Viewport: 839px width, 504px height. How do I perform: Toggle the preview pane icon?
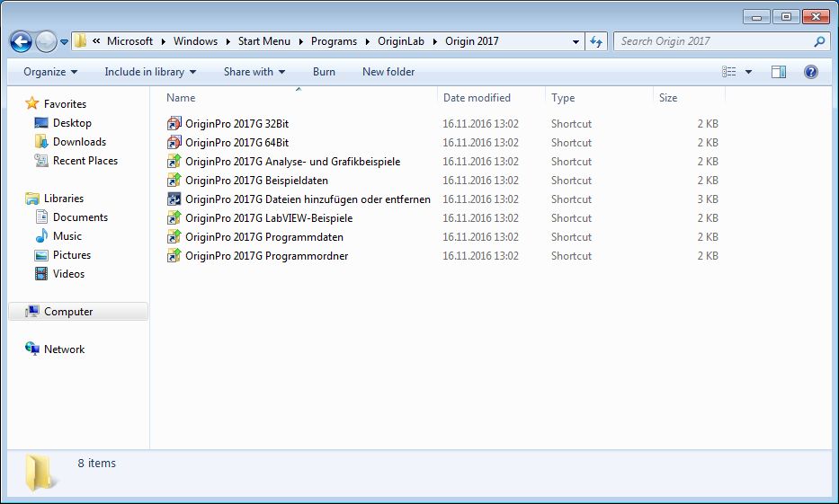point(779,72)
